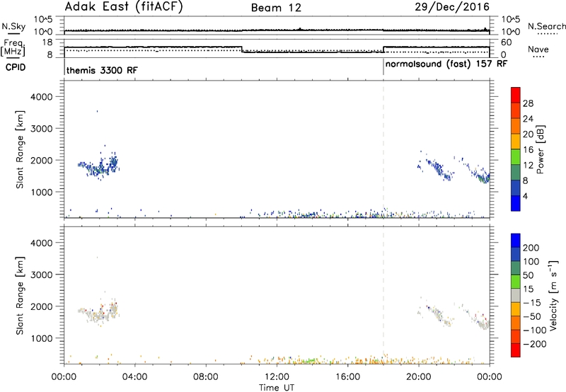Click the 'Nave' legend label

pos(538,49)
